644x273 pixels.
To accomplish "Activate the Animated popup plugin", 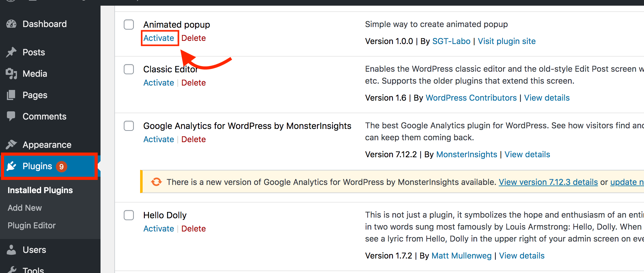I will point(159,38).
